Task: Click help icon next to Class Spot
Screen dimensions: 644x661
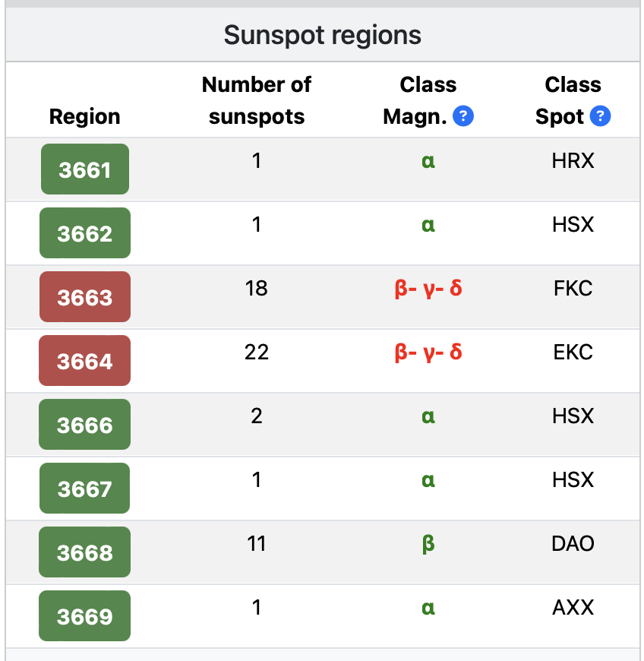Action: pos(600,116)
